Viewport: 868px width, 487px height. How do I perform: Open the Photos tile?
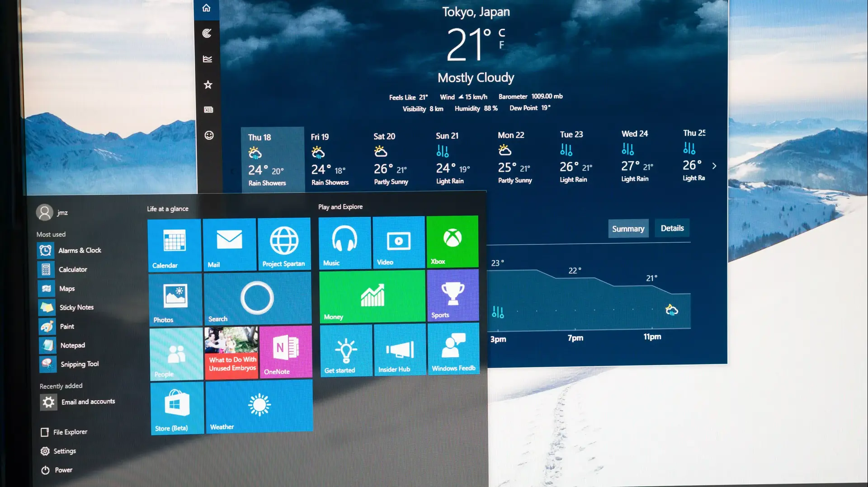[x=175, y=300]
